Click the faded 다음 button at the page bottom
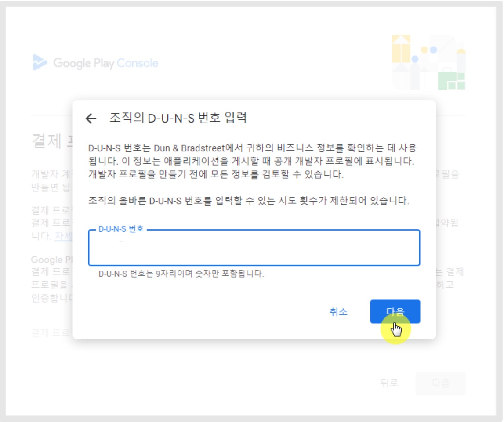This screenshot has width=504, height=422. (x=440, y=383)
